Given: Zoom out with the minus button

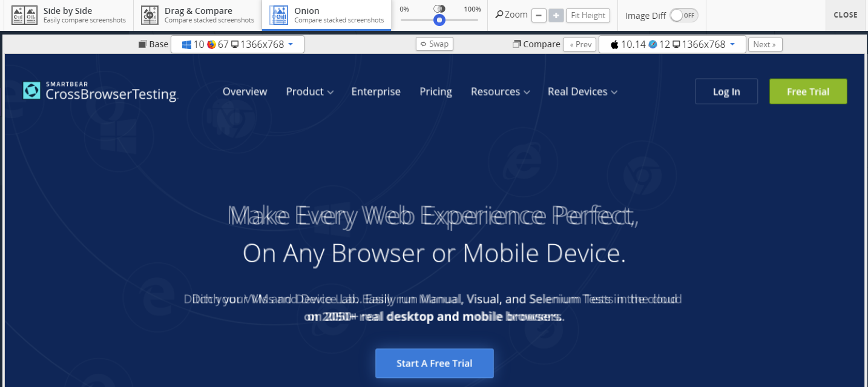Looking at the screenshot, I should coord(539,15).
